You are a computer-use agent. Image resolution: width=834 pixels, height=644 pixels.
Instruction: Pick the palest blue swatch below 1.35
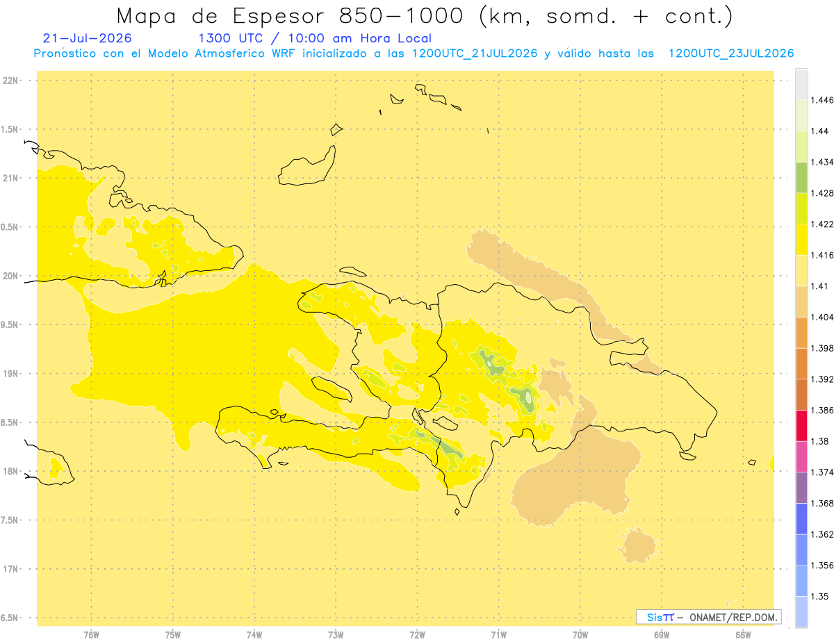(801, 611)
